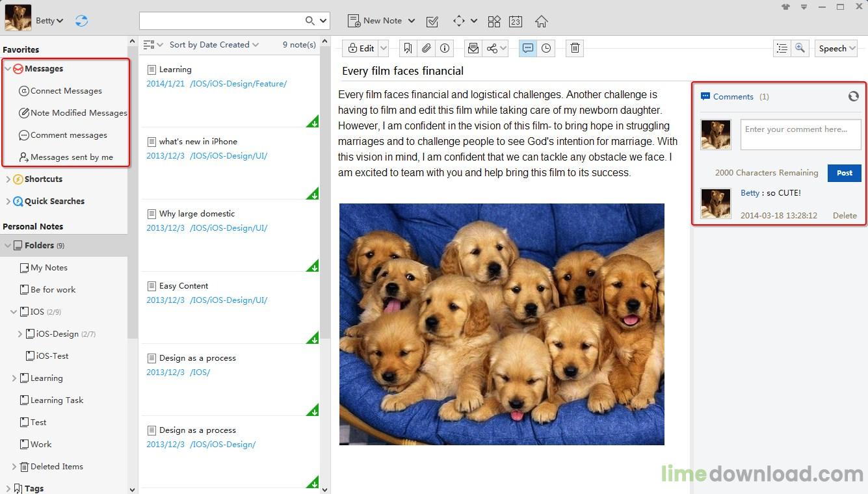This screenshot has width=868, height=494.
Task: Click the zoom magnifier icon
Action: pos(800,48)
